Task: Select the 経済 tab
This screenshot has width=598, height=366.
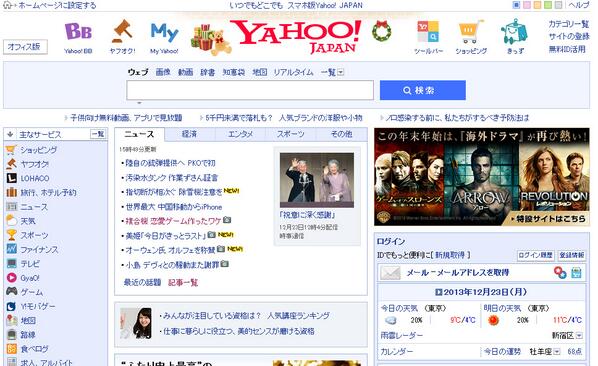Action: (x=190, y=134)
